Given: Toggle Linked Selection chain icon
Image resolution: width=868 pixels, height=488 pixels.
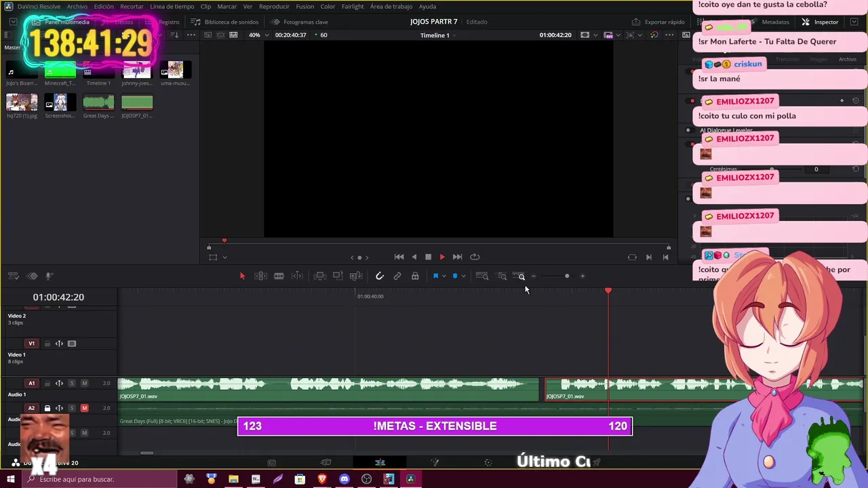Looking at the screenshot, I should point(397,276).
